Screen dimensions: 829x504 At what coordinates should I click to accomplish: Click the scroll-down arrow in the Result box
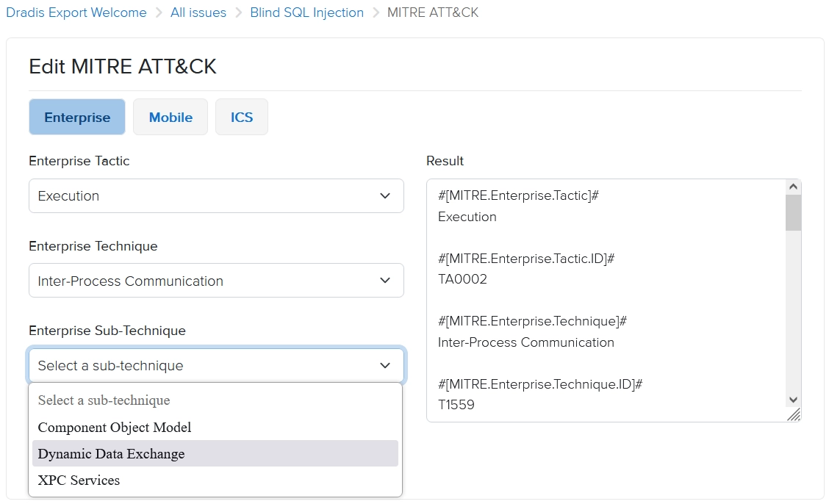[793, 400]
